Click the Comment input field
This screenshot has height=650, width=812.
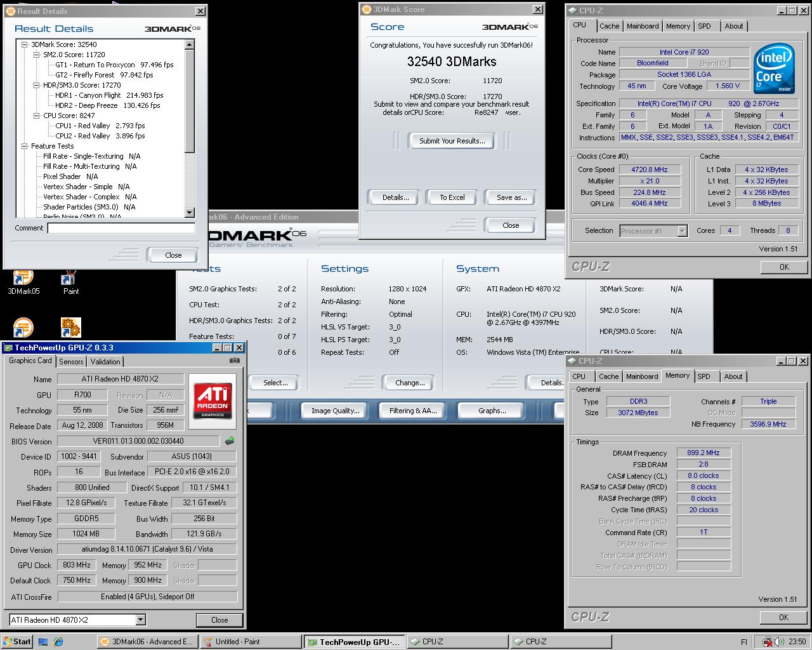coord(121,228)
